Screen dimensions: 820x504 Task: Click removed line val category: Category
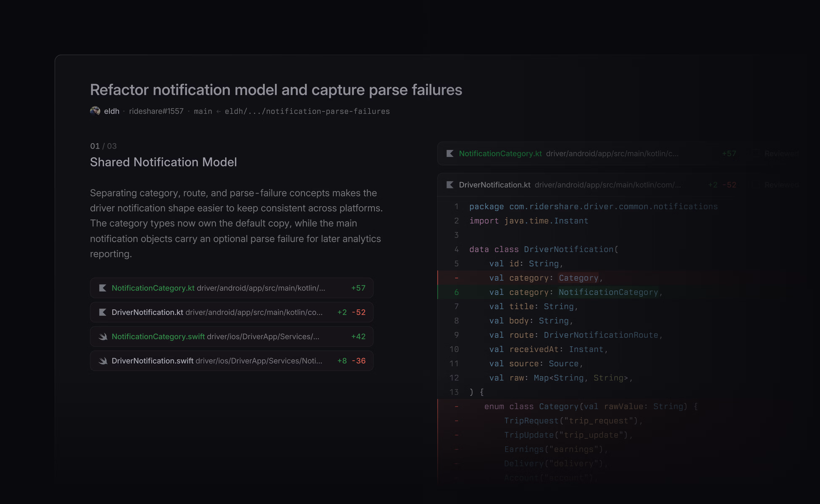(x=546, y=278)
